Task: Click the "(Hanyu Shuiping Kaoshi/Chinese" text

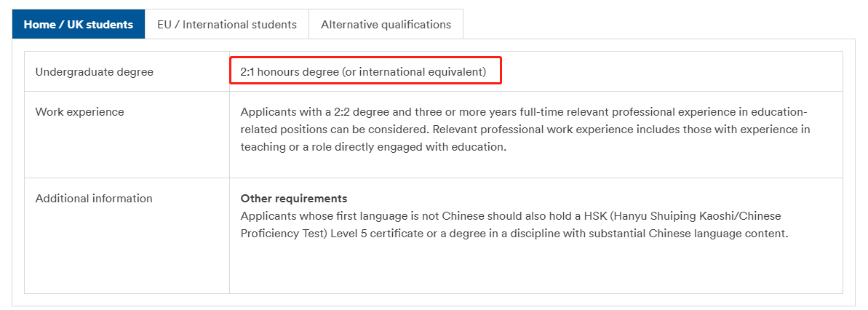Action: [x=705, y=217]
